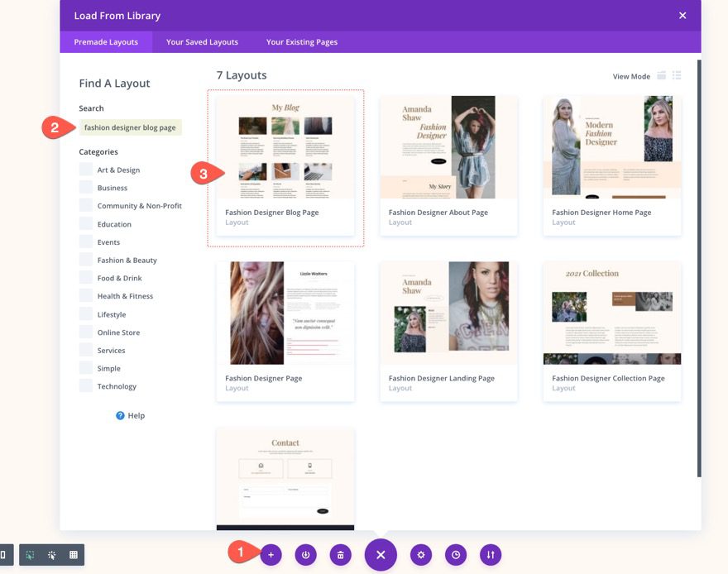Select the trash icon to clear the layout

tap(340, 554)
